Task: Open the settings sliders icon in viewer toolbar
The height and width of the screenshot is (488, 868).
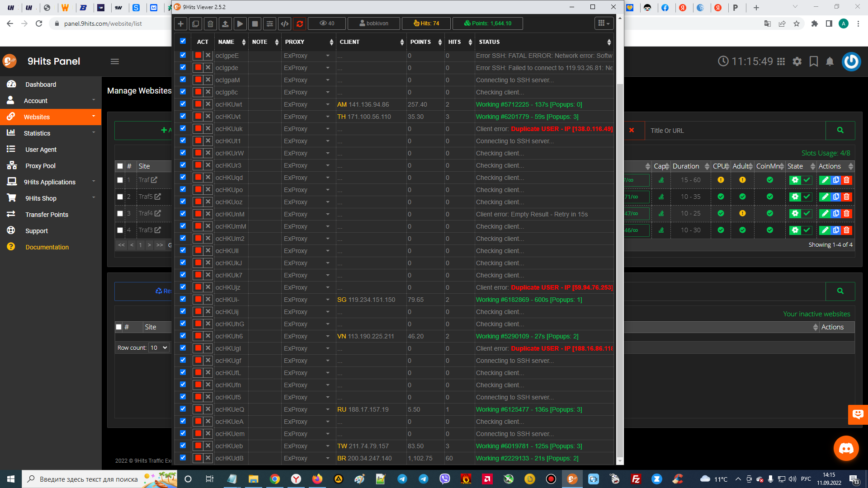Action: point(270,23)
